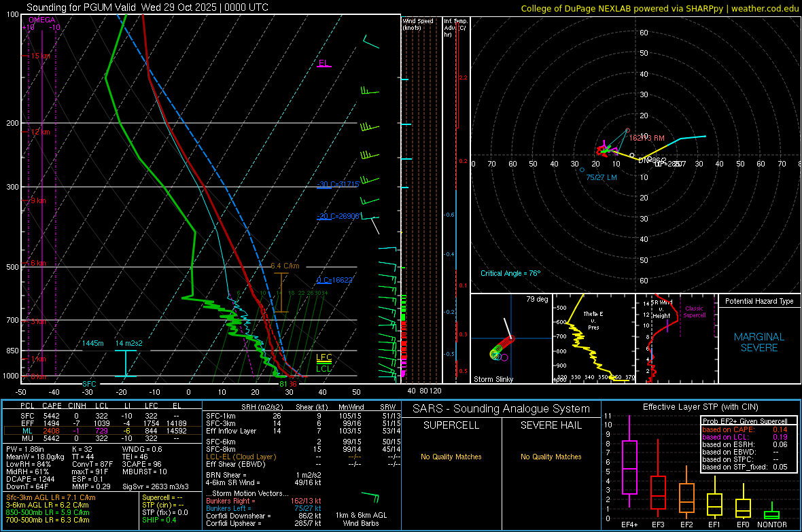Click the 162/13 RM hodograph label

[x=646, y=138]
